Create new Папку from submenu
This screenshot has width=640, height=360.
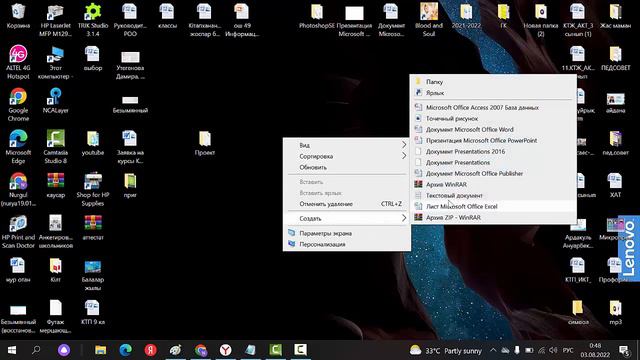point(493,82)
